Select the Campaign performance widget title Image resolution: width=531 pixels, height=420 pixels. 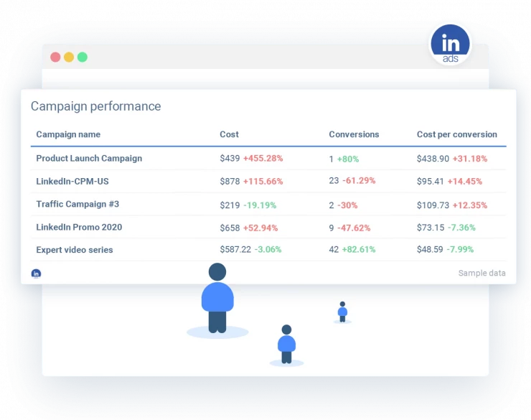coord(96,106)
